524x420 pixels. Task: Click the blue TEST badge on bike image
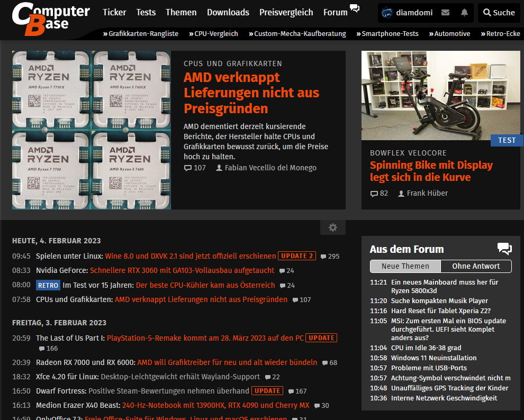click(507, 140)
